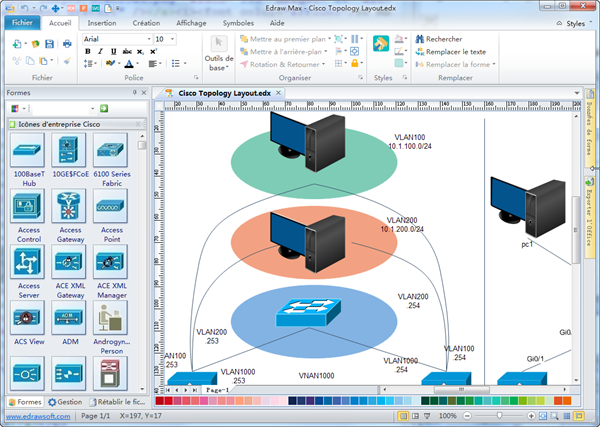Select the 100BaseT Hub shape
This screenshot has height=427, width=600.
(x=27, y=152)
